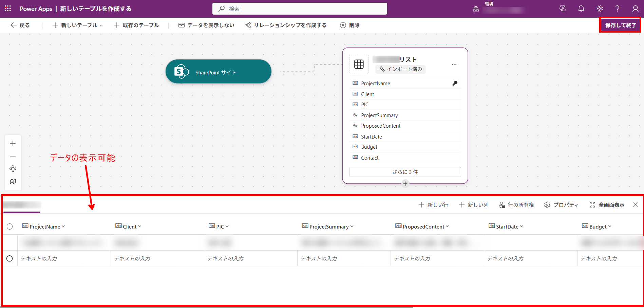Click 新しい行 in data pane

pos(434,205)
